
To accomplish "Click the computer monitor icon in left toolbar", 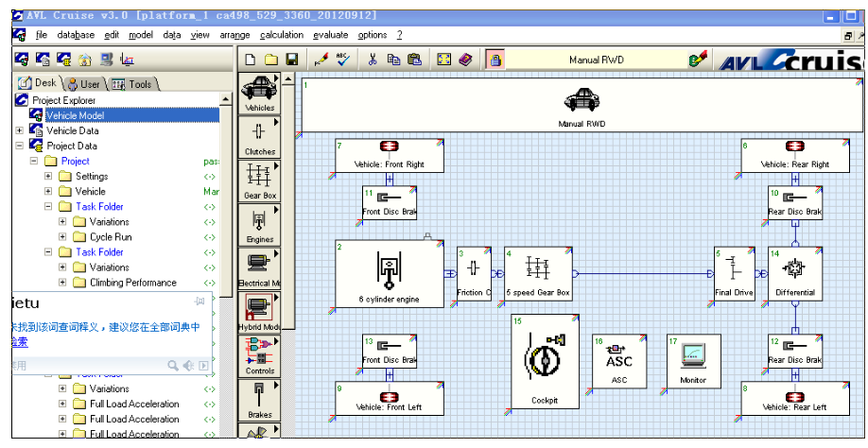I will pos(106,60).
